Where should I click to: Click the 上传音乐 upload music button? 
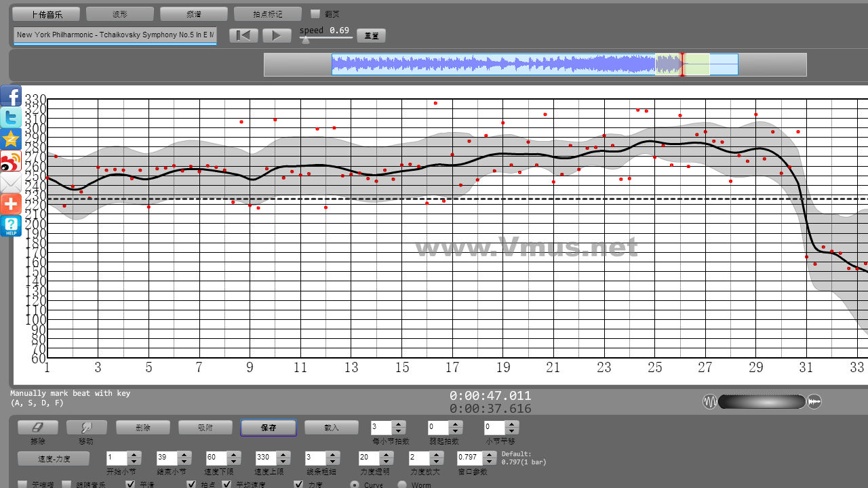click(46, 14)
